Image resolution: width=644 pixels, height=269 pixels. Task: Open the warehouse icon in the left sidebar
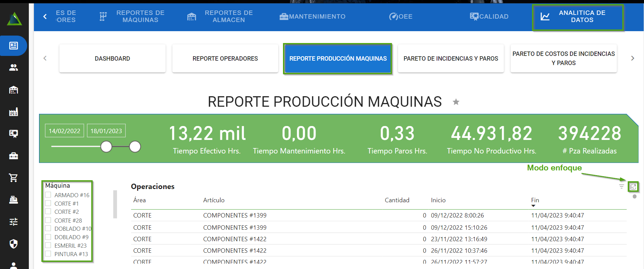click(14, 90)
